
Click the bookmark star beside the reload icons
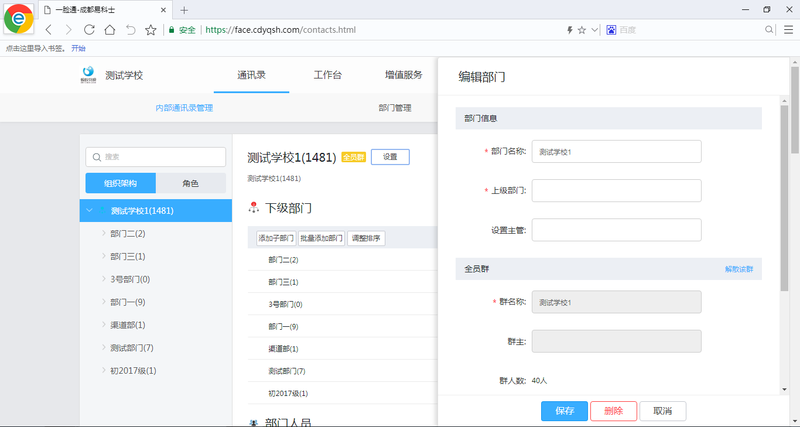click(151, 30)
